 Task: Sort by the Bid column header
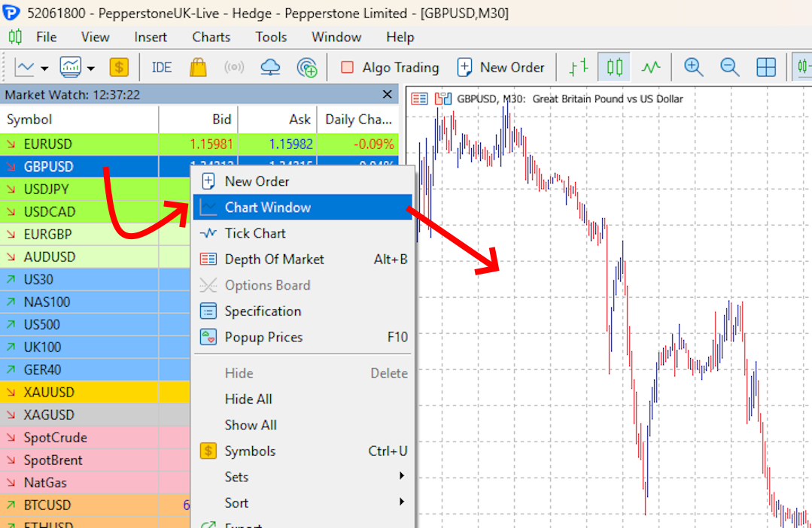(199, 120)
